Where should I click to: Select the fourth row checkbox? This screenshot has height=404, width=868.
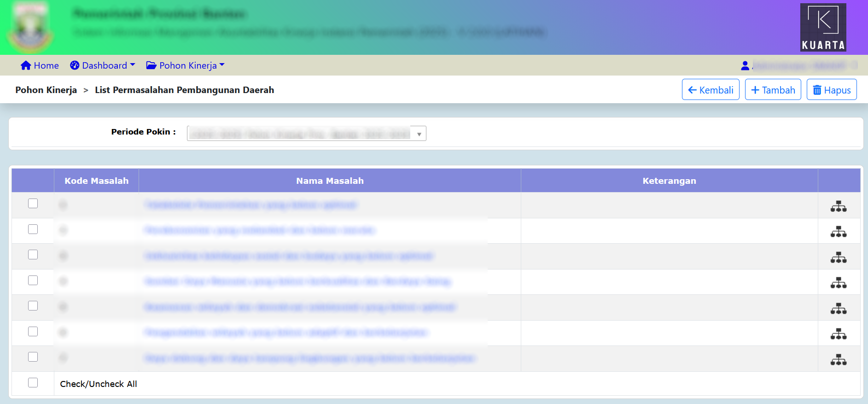point(33,281)
